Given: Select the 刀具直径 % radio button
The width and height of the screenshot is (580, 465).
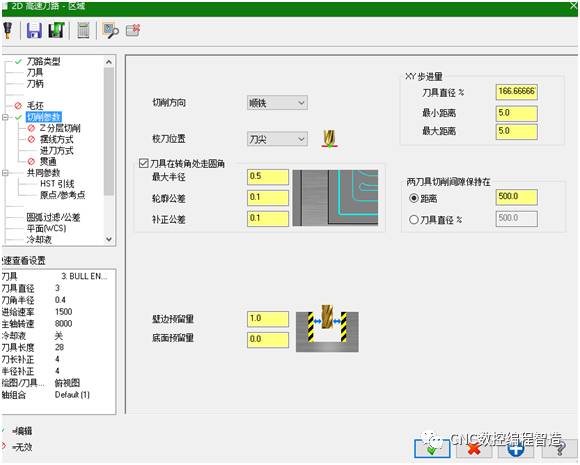Looking at the screenshot, I should (414, 220).
